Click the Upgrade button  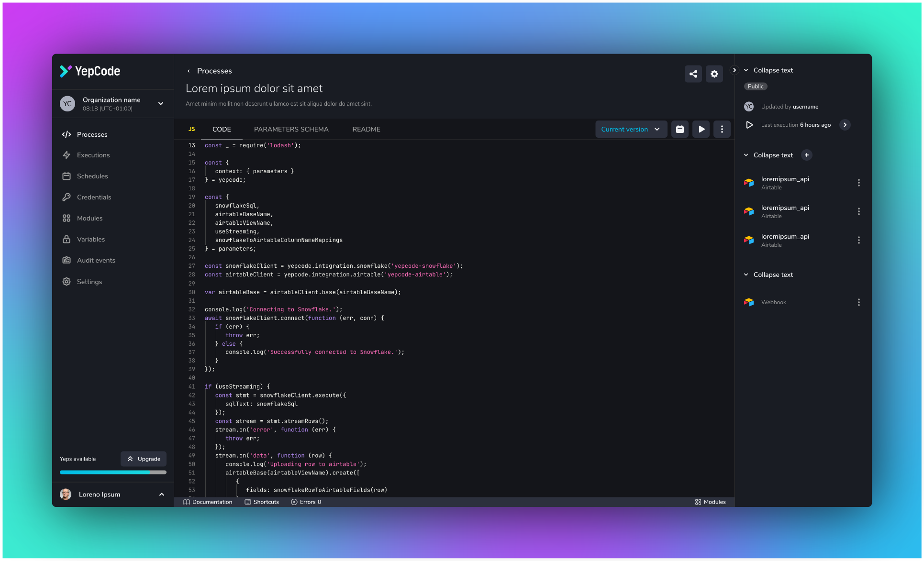[x=143, y=459]
